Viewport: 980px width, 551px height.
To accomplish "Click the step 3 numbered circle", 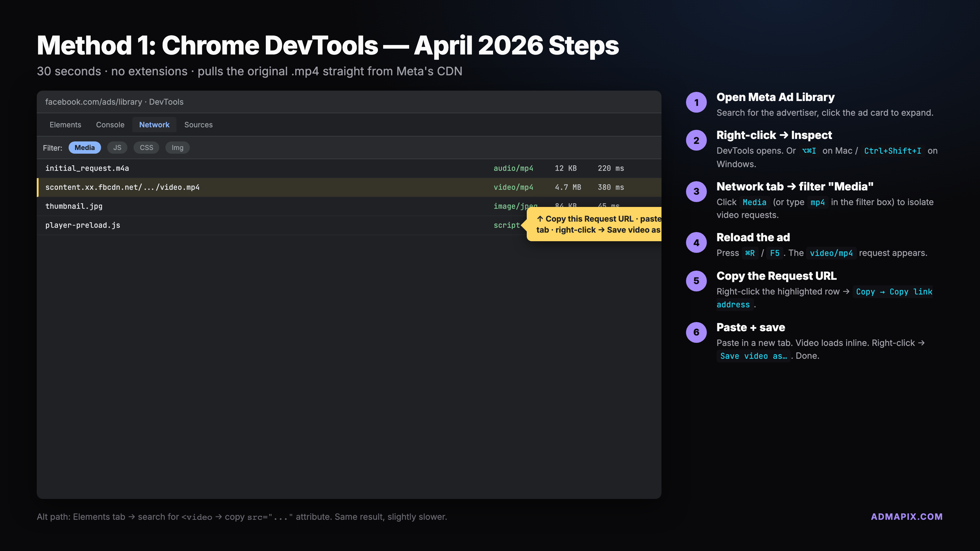I will coord(696,191).
